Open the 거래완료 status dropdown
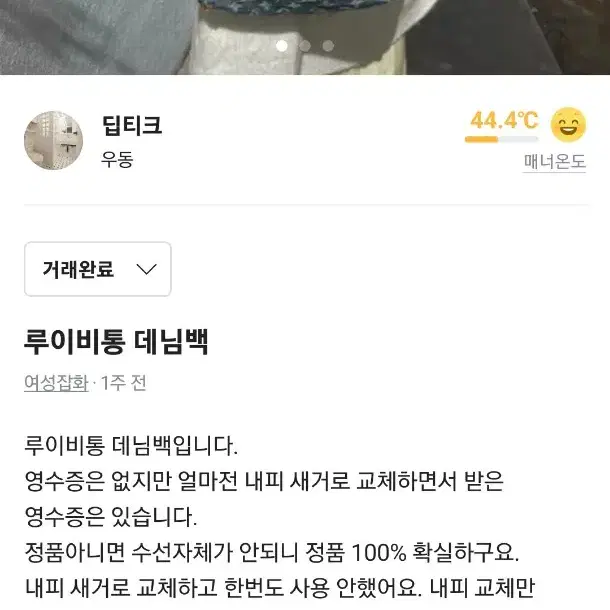 98,269
